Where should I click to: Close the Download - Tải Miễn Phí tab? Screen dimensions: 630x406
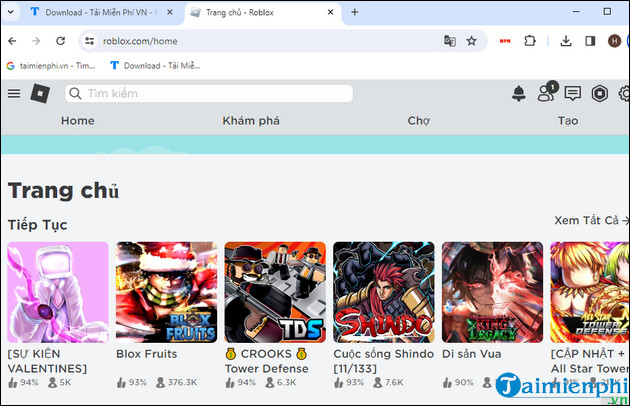tap(170, 12)
